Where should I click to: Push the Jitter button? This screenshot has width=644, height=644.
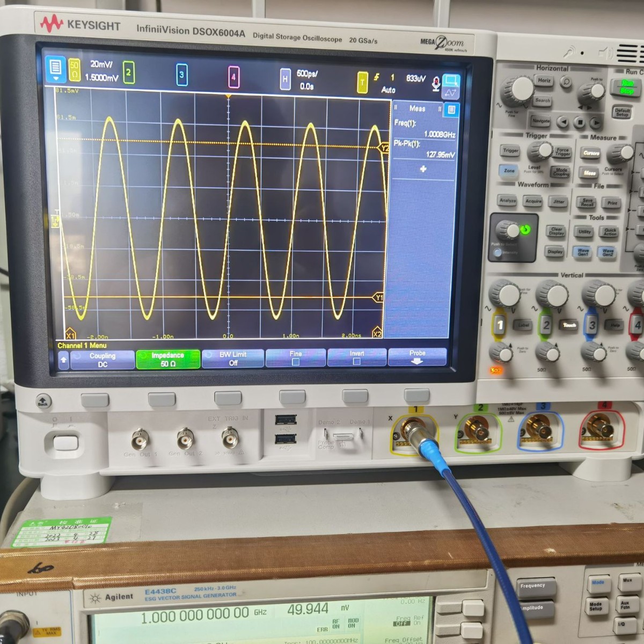point(559,202)
